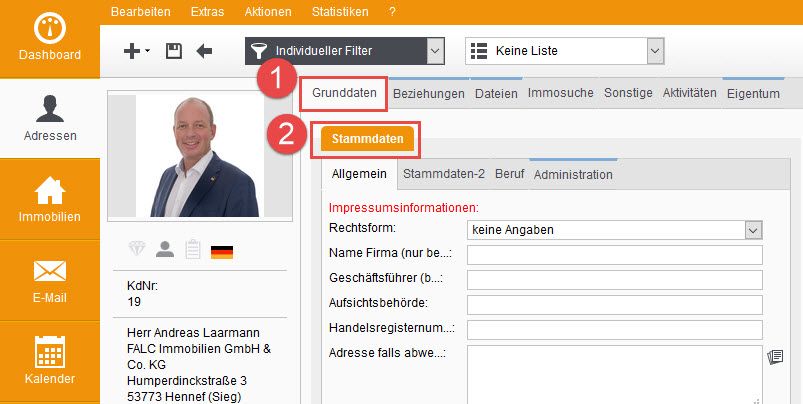This screenshot has width=803, height=404.
Task: Open text editor icon beside address field
Action: (774, 356)
